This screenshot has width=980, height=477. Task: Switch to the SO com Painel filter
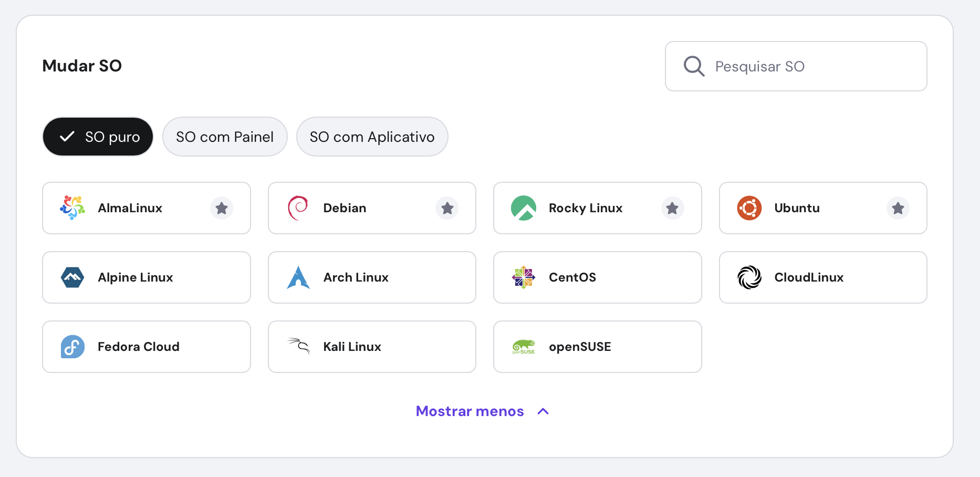coord(225,137)
